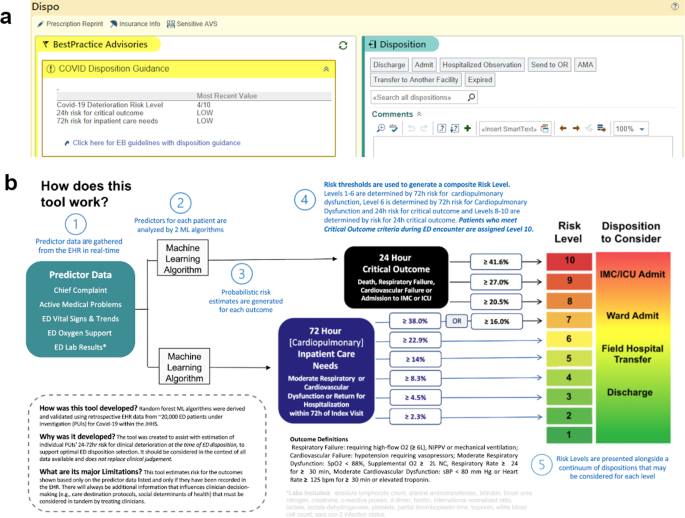Run spell check in Comments toolbar

click(x=394, y=129)
